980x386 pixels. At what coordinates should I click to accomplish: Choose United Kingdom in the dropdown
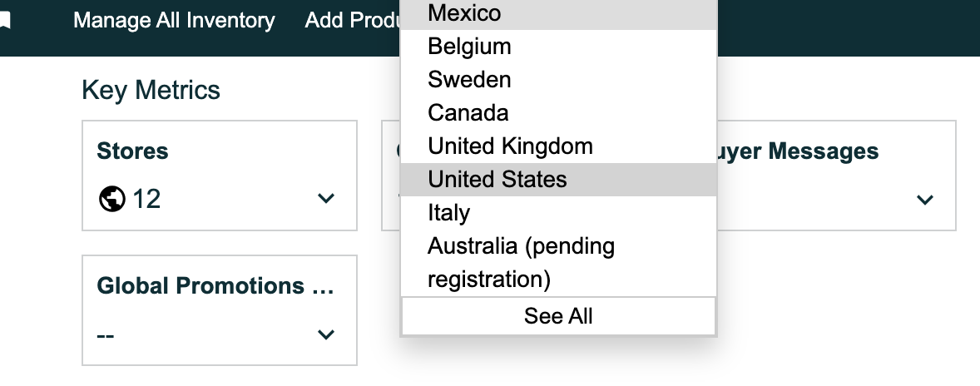(x=558, y=146)
